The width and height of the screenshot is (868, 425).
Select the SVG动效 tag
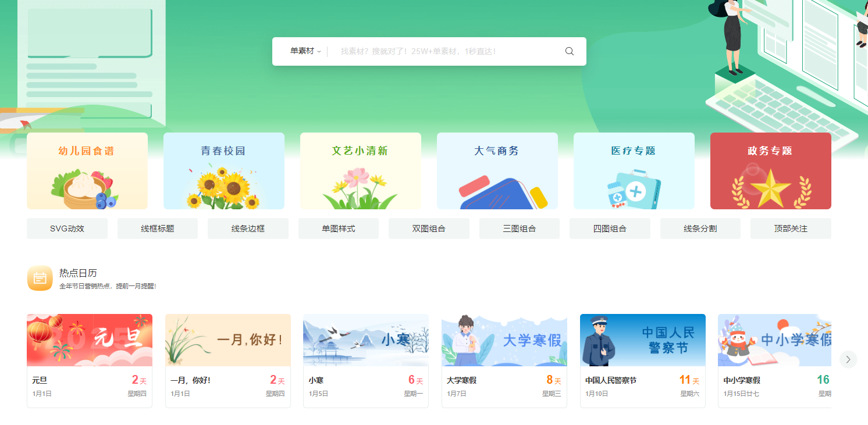click(x=67, y=228)
